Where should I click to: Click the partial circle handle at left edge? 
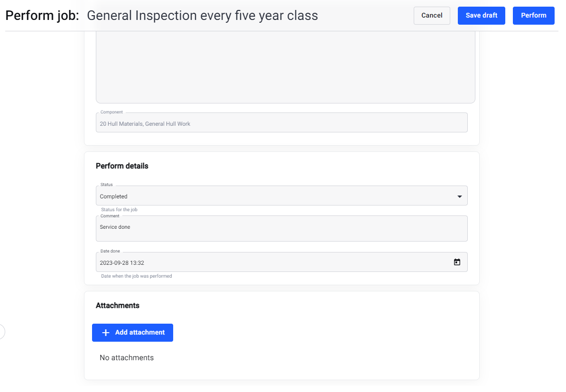pyautogui.click(x=2, y=332)
